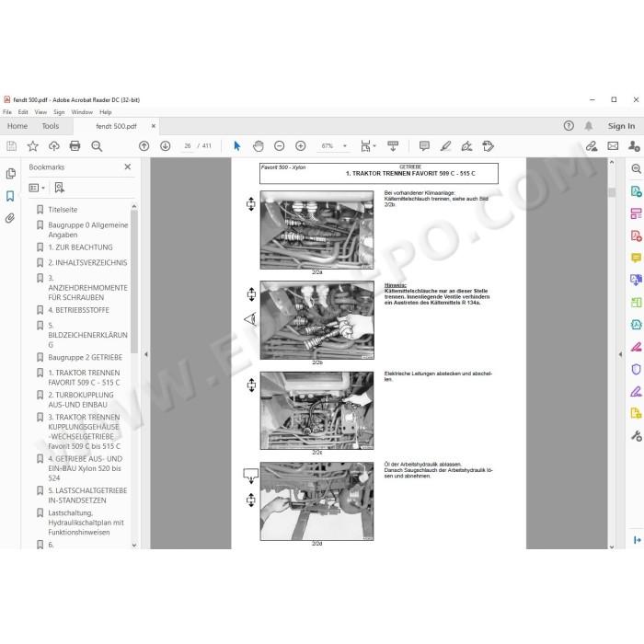Open the File menu
The width and height of the screenshot is (644, 644).
coord(7,111)
